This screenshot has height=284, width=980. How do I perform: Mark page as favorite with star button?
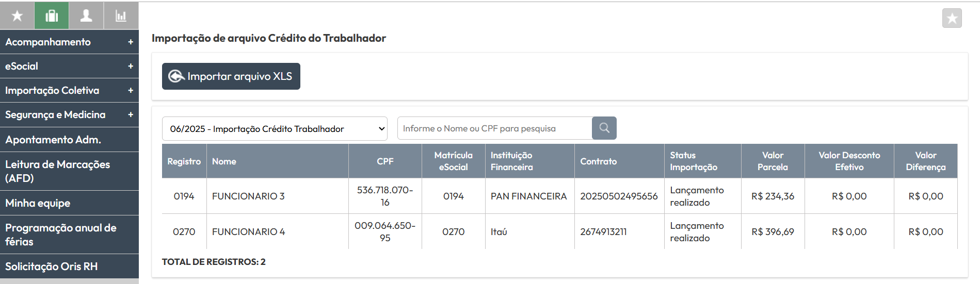[x=952, y=19]
